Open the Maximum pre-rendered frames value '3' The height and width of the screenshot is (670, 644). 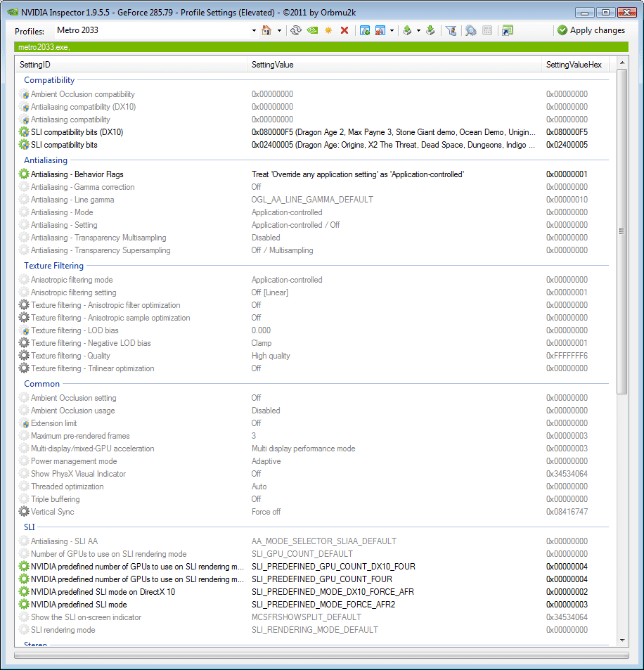[254, 436]
